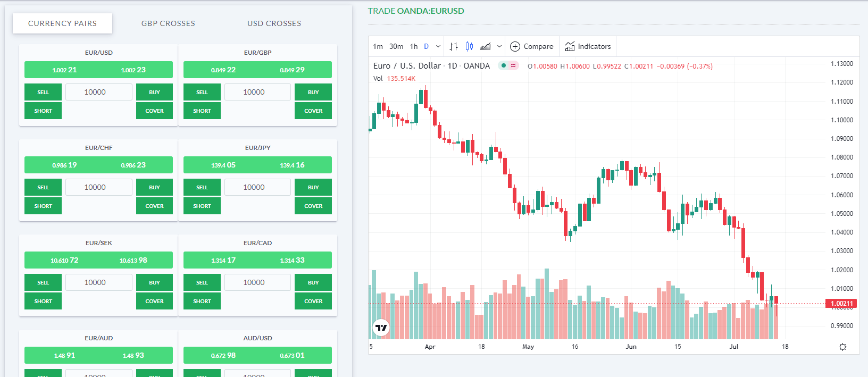
Task: Click BUY under EUR/SEK
Action: click(x=154, y=282)
